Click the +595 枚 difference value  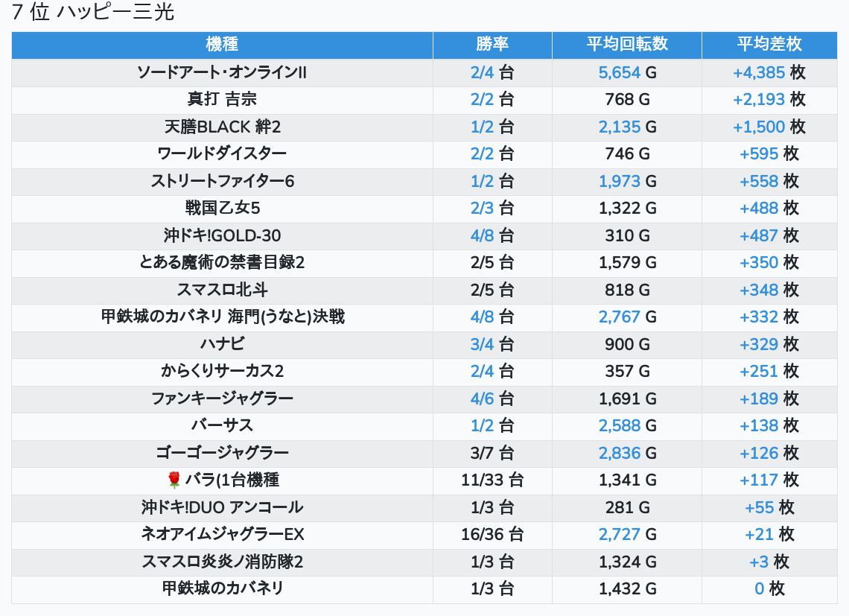click(x=769, y=154)
